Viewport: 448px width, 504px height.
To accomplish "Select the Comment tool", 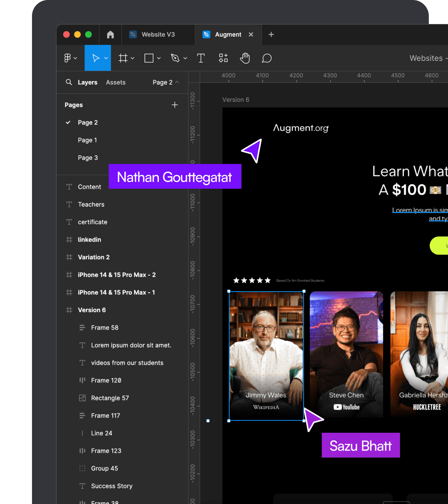I will coord(267,58).
